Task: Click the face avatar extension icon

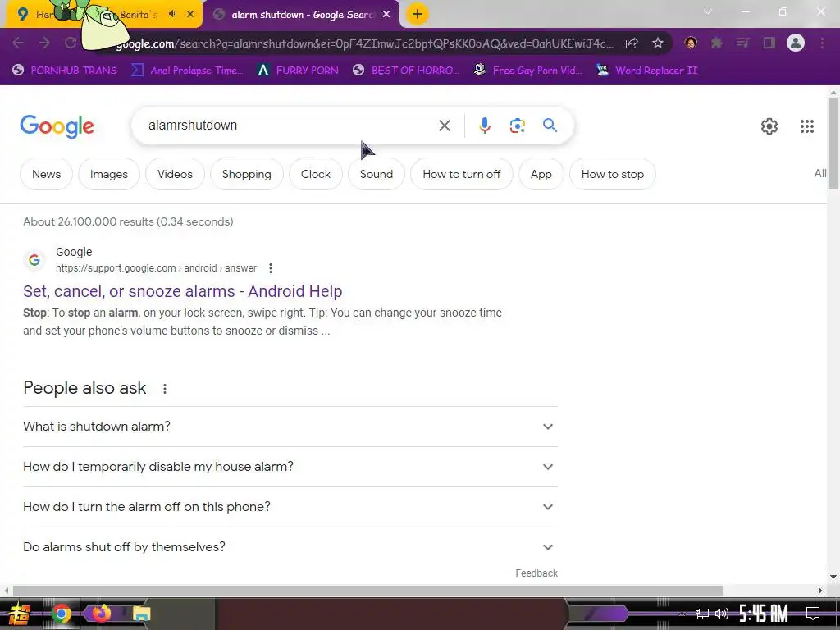Action: pos(691,43)
